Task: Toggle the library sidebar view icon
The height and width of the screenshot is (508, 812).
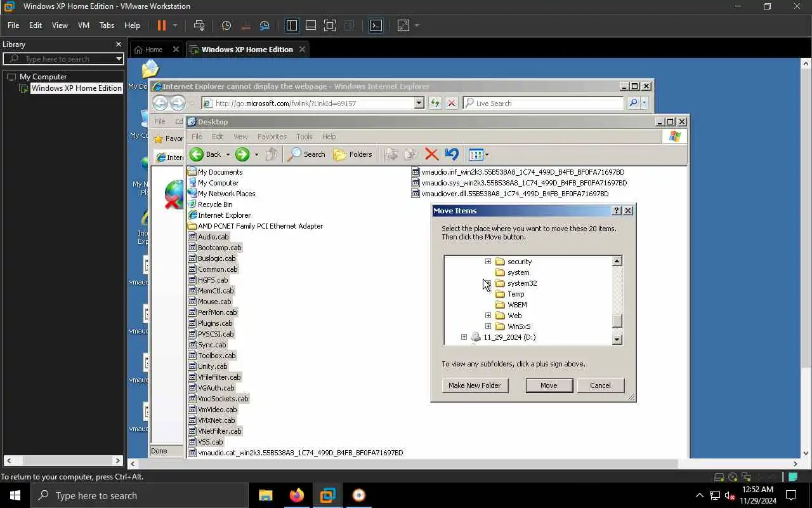Action: (x=292, y=25)
